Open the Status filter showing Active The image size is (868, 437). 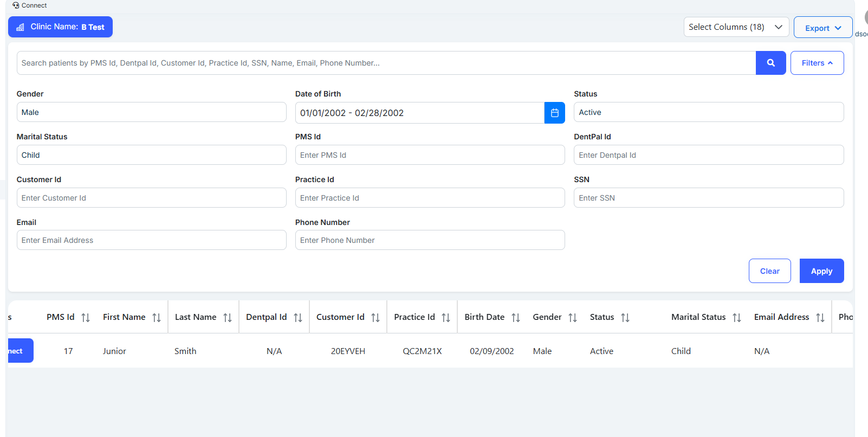pyautogui.click(x=708, y=112)
